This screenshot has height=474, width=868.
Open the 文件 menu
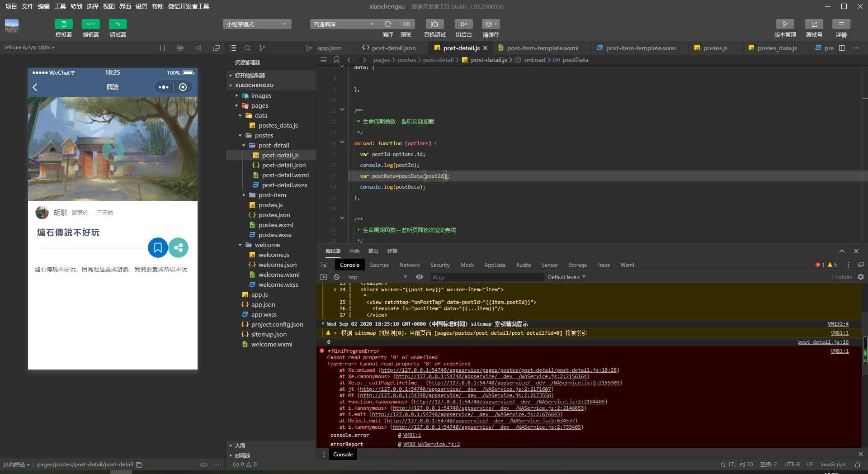pos(28,6)
